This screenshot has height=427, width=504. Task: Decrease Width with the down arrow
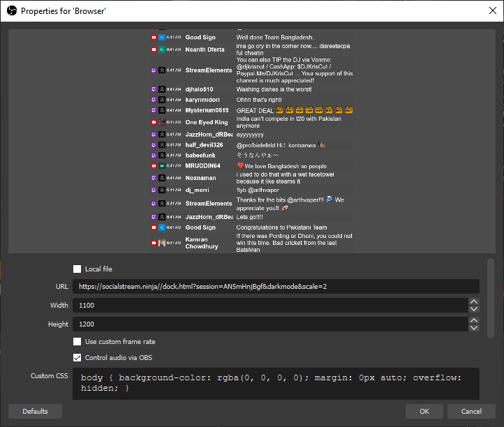pyautogui.click(x=474, y=309)
